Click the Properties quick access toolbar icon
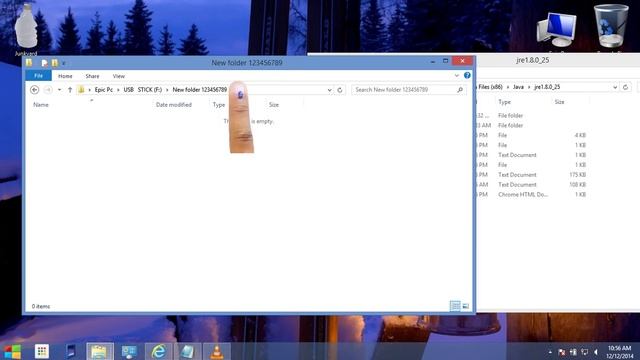 pos(44,63)
